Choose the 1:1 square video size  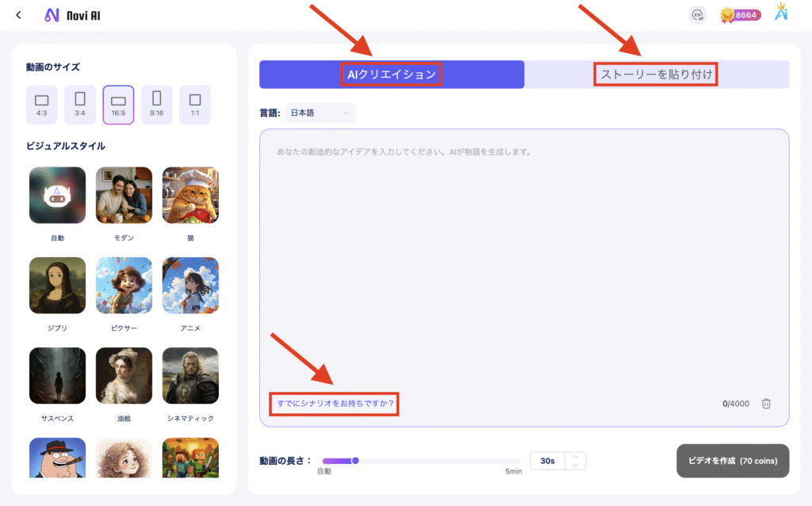[195, 105]
